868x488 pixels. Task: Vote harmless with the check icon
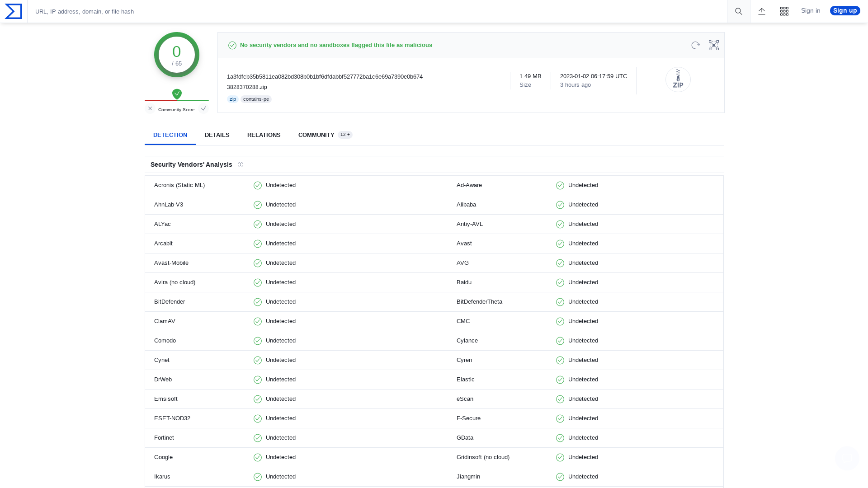pyautogui.click(x=203, y=108)
